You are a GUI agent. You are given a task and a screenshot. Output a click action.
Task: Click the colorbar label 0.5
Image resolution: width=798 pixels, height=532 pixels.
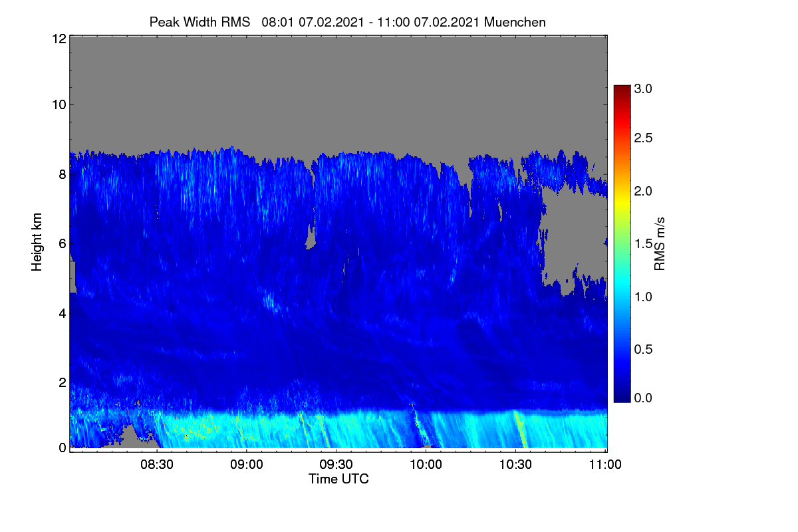643,349
